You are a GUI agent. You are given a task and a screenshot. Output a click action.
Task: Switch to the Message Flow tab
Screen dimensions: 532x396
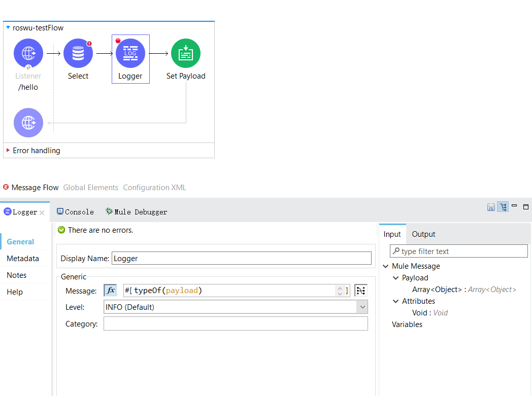pyautogui.click(x=35, y=187)
